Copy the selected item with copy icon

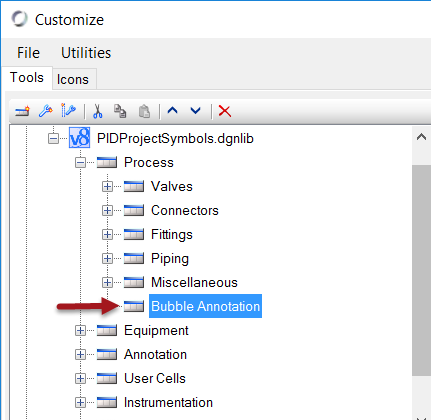coord(120,111)
